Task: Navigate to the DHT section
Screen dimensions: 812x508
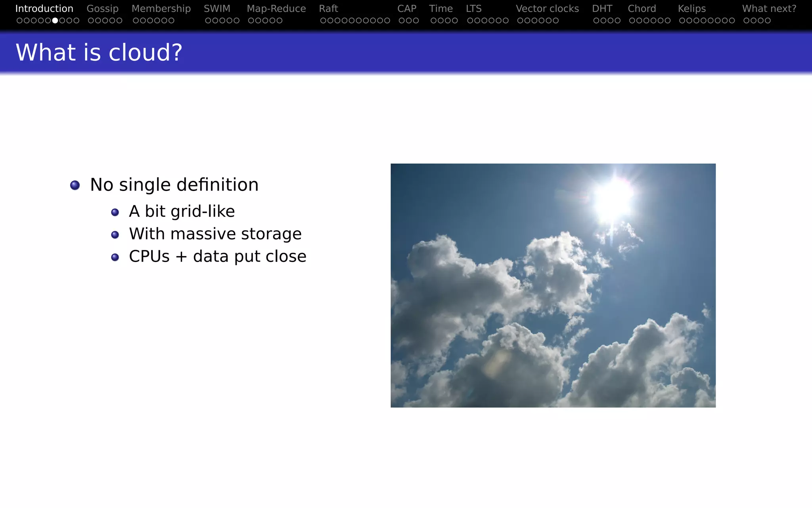Action: coord(602,9)
